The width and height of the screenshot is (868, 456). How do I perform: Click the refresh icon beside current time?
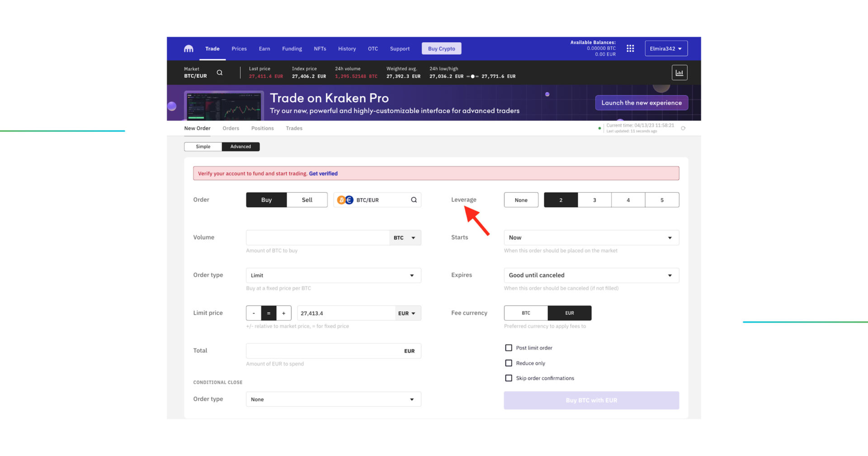click(x=683, y=128)
